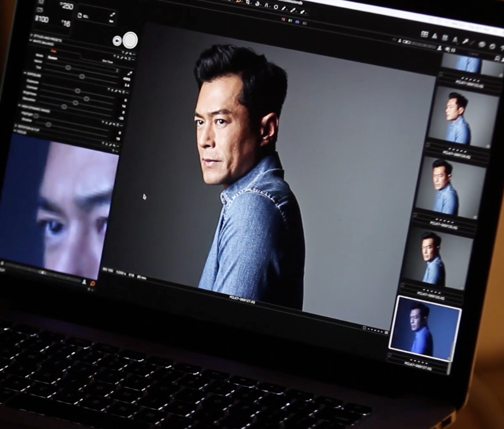This screenshot has width=504, height=429.
Task: Toggle the exposure warning triangle icon
Action: click(x=434, y=36)
